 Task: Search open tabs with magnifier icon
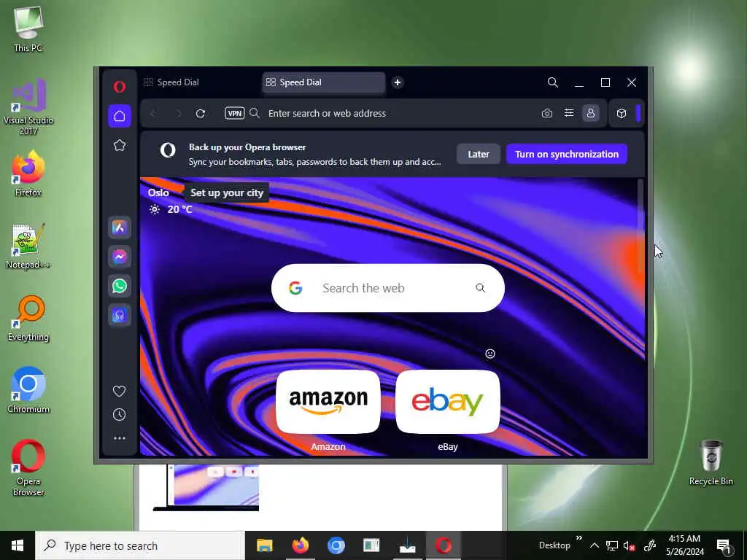click(553, 82)
